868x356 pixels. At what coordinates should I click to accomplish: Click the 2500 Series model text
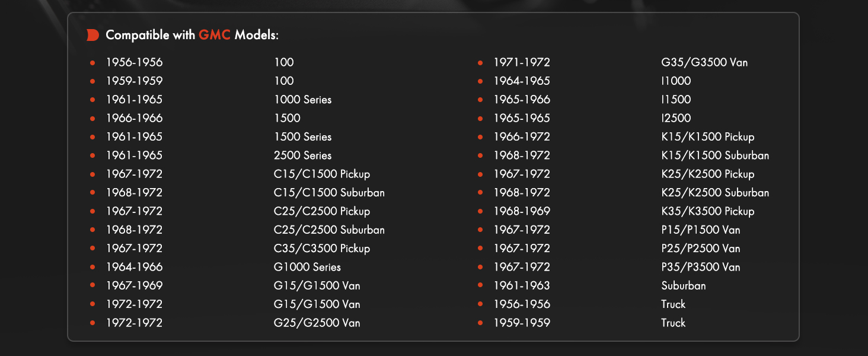click(302, 155)
